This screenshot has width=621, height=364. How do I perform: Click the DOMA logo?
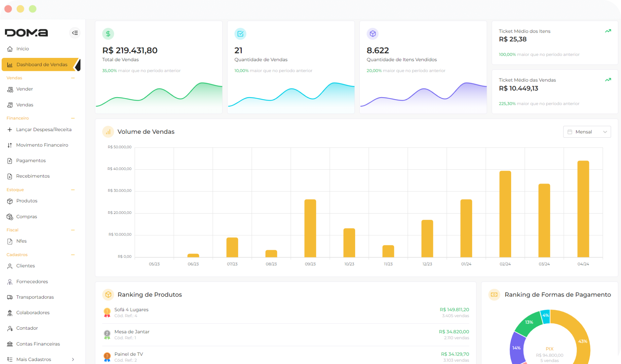[26, 33]
